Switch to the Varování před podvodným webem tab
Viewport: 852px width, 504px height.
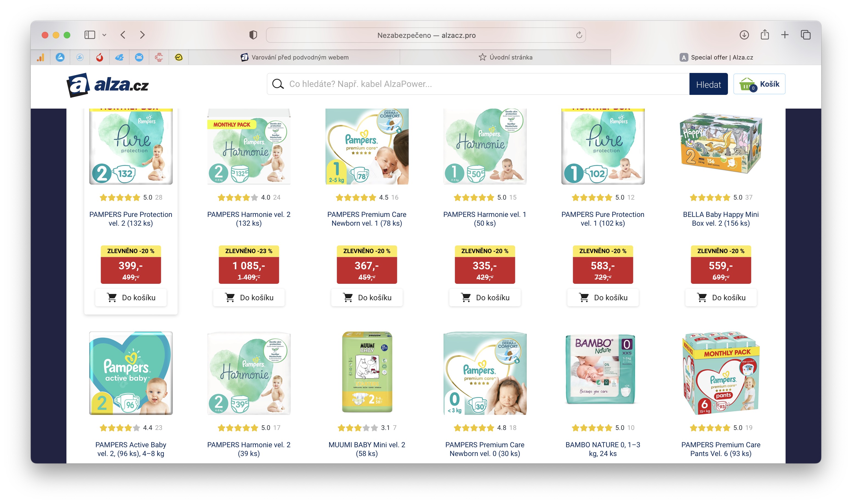click(294, 57)
